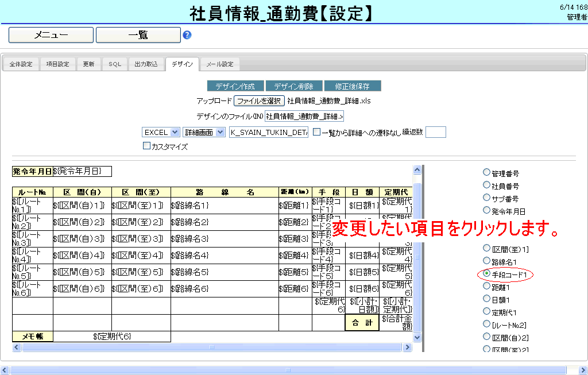Click the 修正後保存 button
Screen dimensions: 588x375
click(353, 86)
